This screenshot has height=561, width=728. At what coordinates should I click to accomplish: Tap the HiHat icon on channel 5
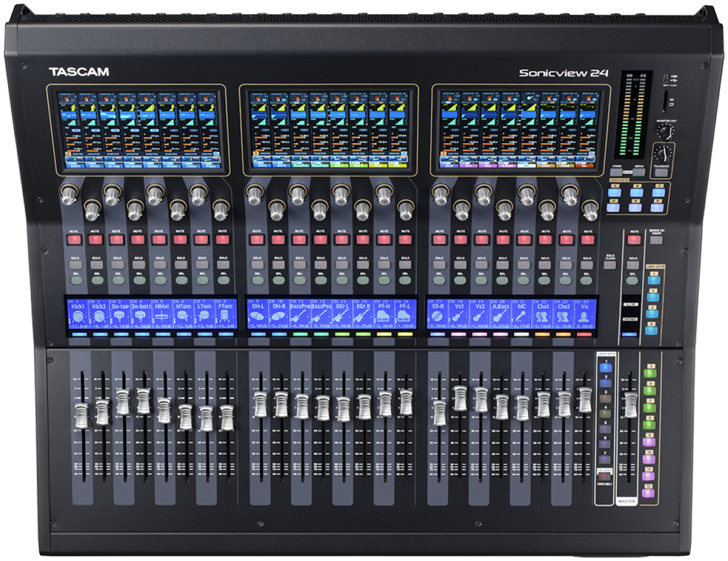click(x=163, y=316)
